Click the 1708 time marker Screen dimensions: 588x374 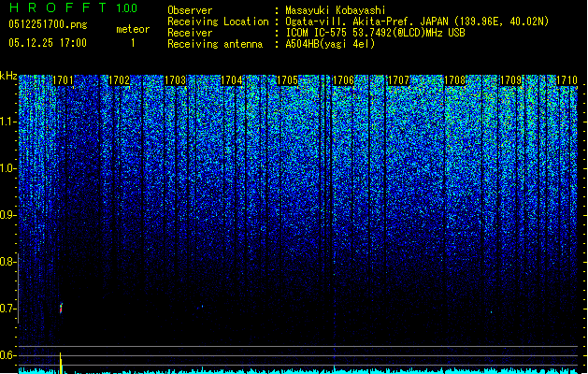click(x=455, y=80)
